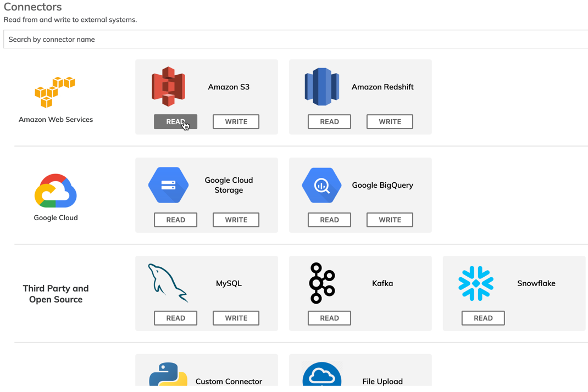The image size is (588, 392).
Task: Click the Snowflake label
Action: pyautogui.click(x=536, y=283)
